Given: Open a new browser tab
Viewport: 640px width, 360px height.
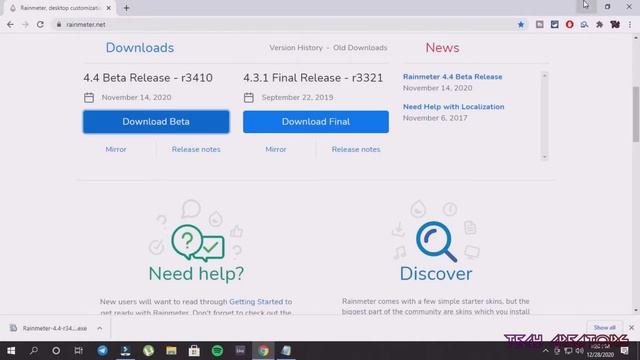Looking at the screenshot, I should point(127,8).
